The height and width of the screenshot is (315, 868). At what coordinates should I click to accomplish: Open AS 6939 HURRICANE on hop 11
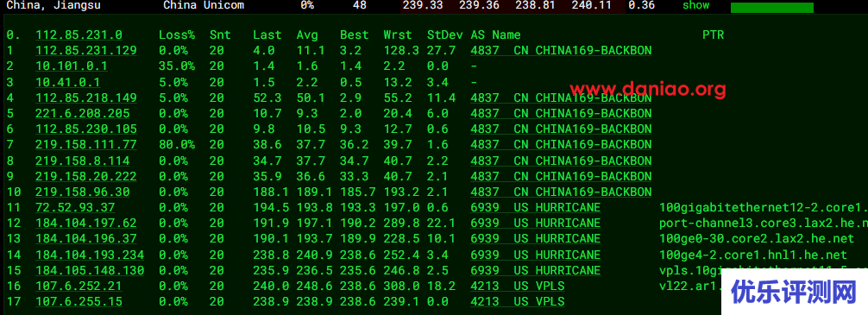coord(535,208)
